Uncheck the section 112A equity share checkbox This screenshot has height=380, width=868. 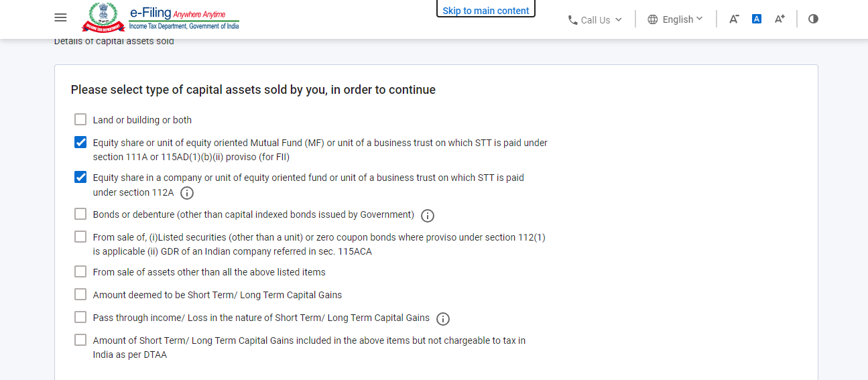click(80, 177)
